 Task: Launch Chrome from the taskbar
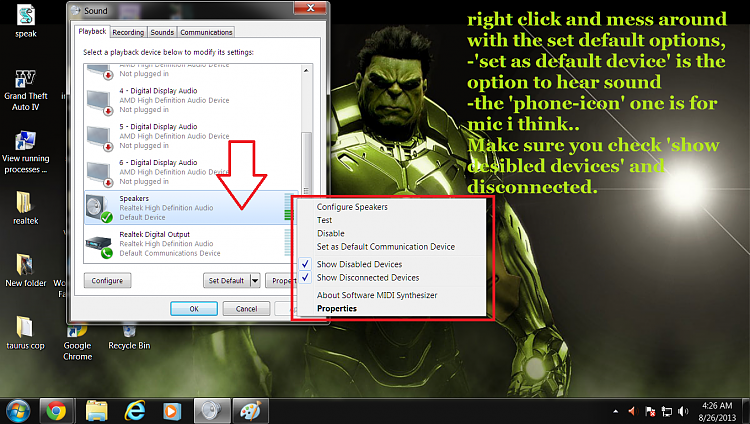click(56, 411)
